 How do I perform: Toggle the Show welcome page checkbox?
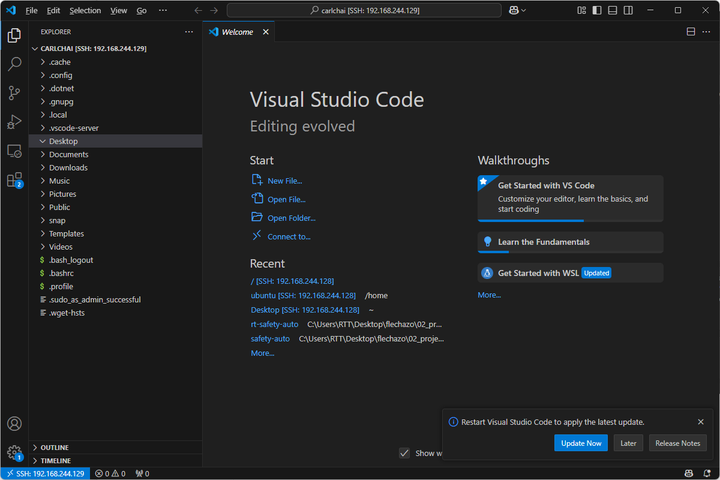pos(404,453)
